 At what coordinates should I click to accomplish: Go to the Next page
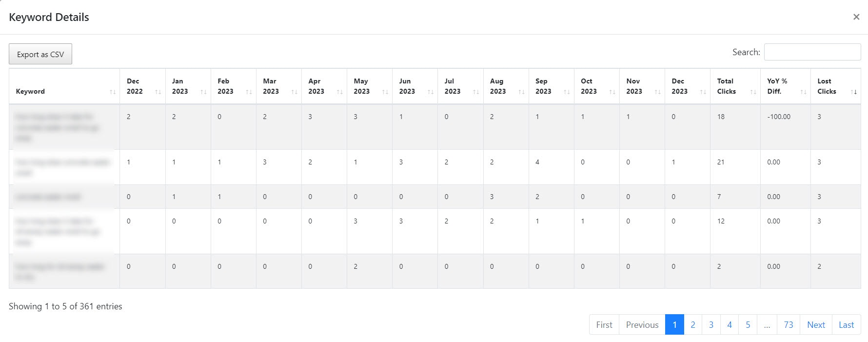point(816,325)
